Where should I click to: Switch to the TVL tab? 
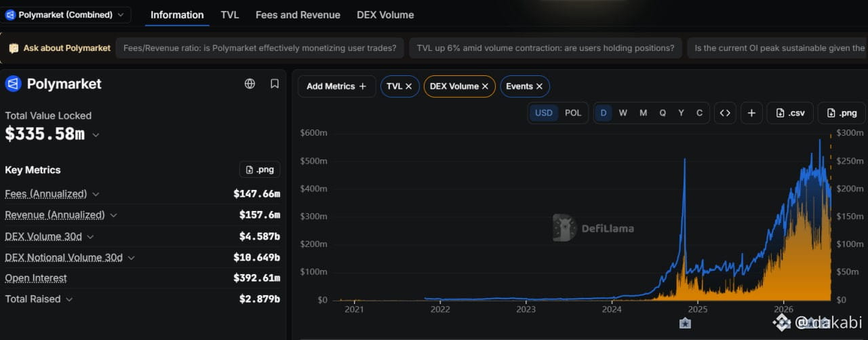pos(230,14)
